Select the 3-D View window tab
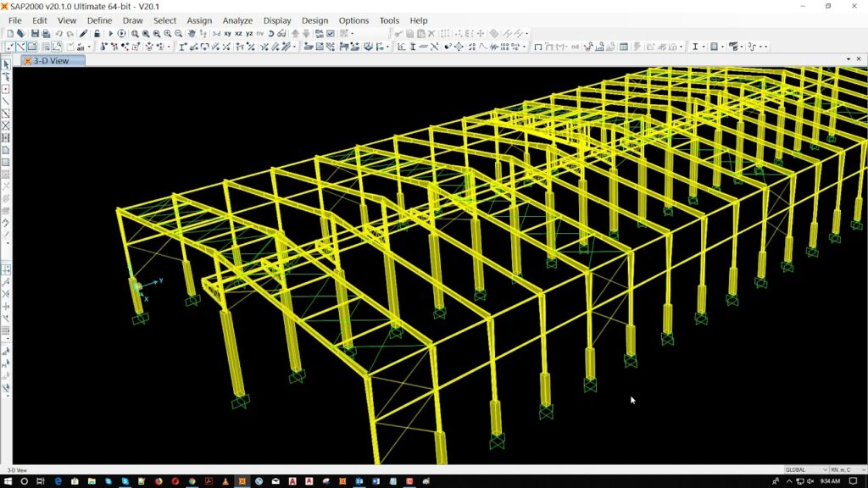This screenshot has height=488, width=868. pos(53,61)
